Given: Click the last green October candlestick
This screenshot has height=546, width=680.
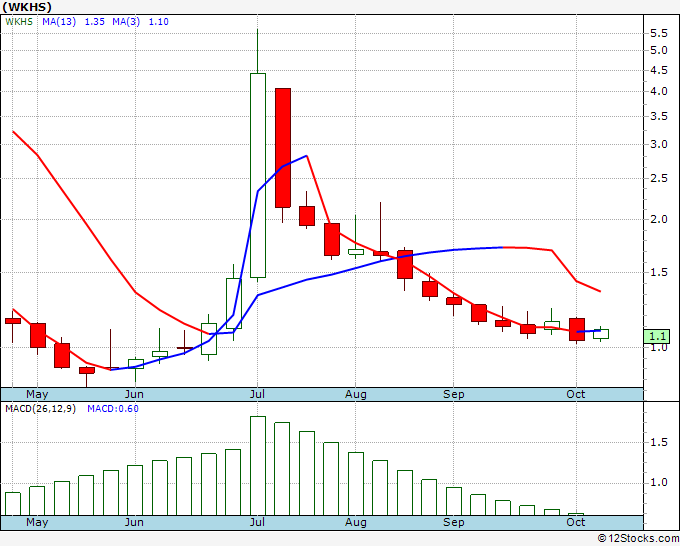Looking at the screenshot, I should pyautogui.click(x=601, y=334).
